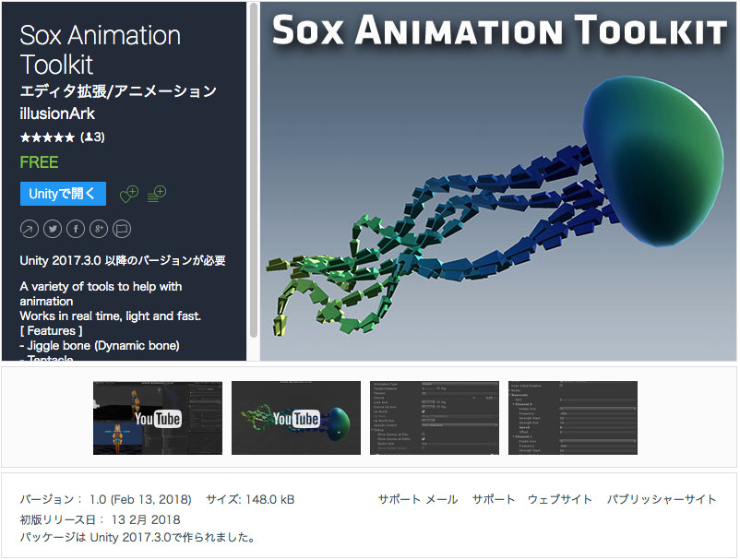Click the Jiggle bone feature line
This screenshot has height=560, width=740.
click(100, 345)
